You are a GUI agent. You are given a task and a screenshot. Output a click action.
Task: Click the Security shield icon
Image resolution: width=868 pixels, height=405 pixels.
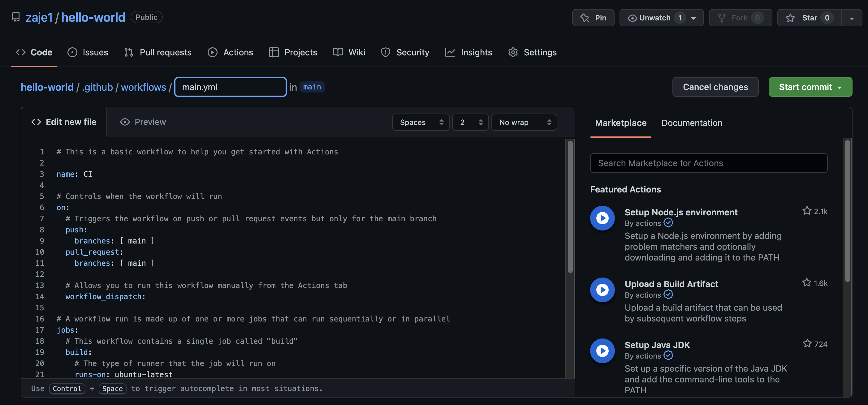point(386,52)
